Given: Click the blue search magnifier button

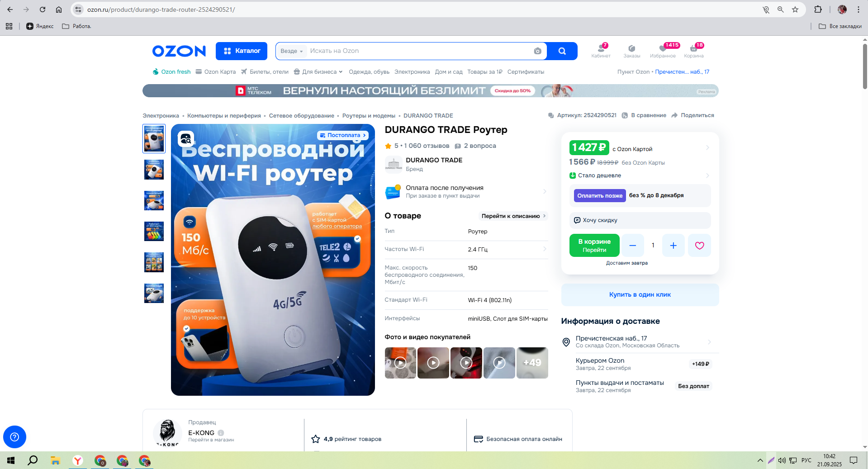Looking at the screenshot, I should [562, 51].
